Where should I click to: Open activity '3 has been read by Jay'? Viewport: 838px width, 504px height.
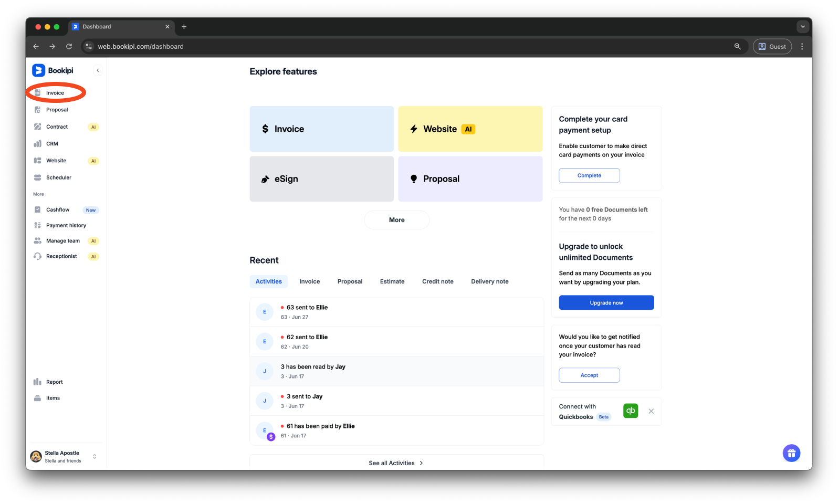(x=396, y=371)
